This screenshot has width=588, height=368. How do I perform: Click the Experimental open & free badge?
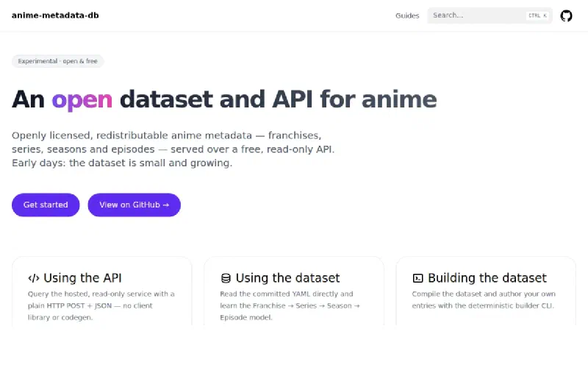(58, 61)
